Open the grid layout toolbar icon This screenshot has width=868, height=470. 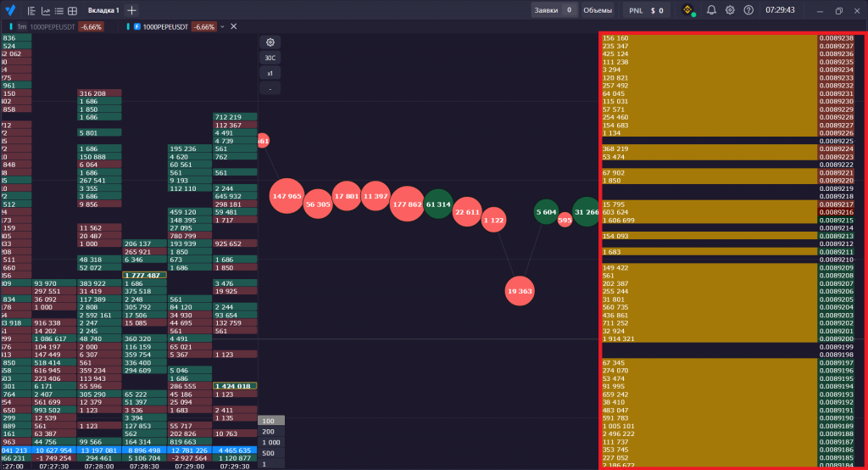coord(72,11)
